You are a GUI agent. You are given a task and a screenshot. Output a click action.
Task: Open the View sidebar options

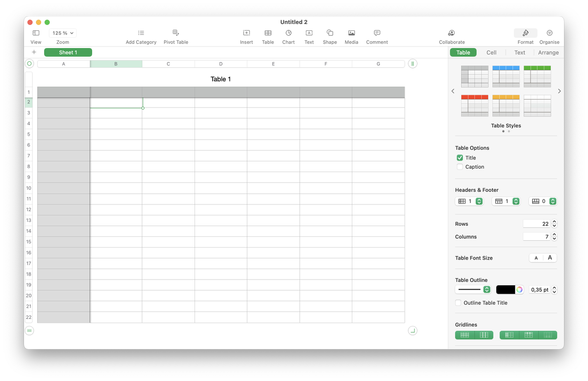[x=36, y=33]
